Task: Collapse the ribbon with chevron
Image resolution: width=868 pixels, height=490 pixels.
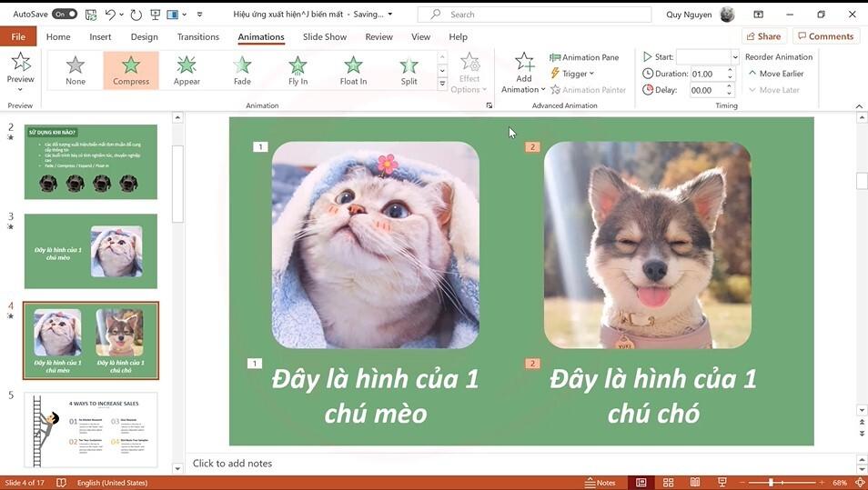Action: 859,105
